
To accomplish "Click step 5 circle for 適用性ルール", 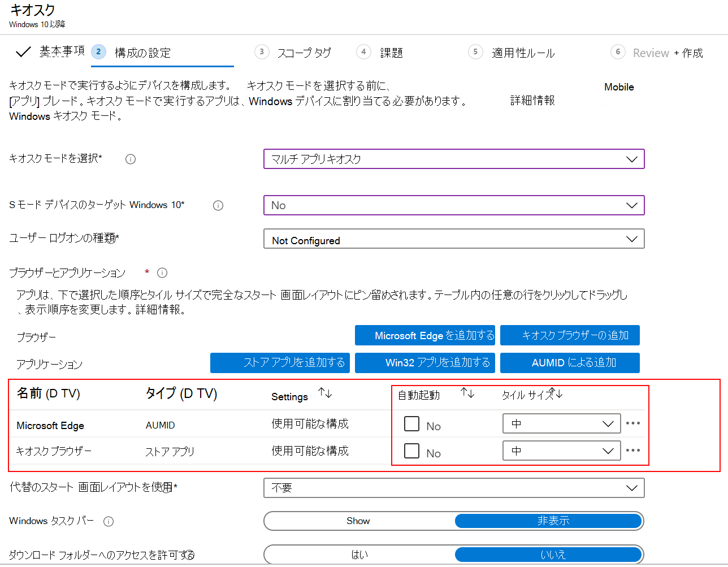I will point(475,52).
